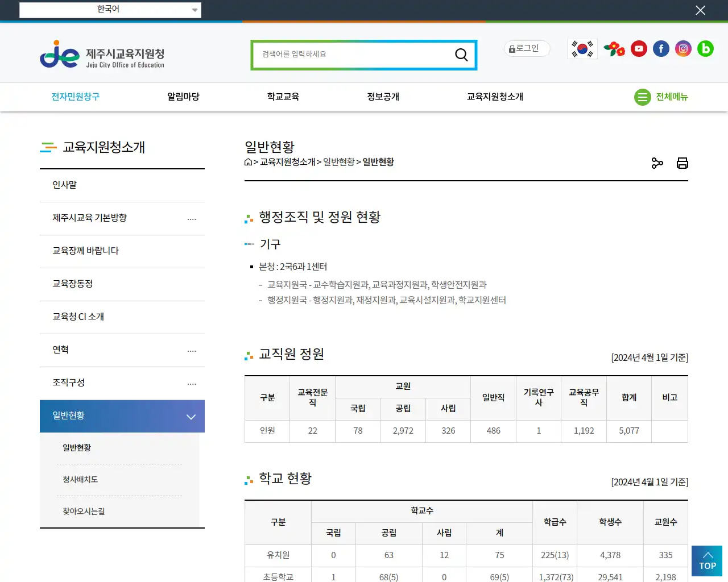Open 전자민원창구 main menu
This screenshot has width=728, height=582.
[76, 97]
